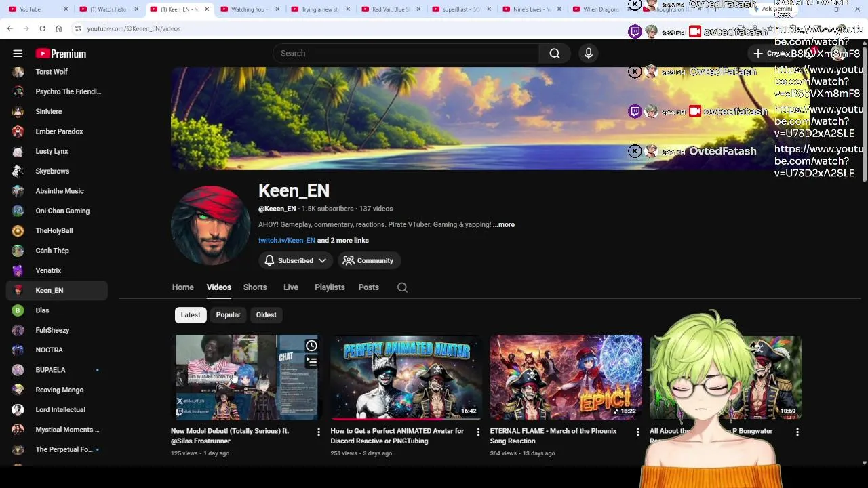This screenshot has height=488, width=868.
Task: Open the Watching You browser tab
Action: tap(248, 9)
